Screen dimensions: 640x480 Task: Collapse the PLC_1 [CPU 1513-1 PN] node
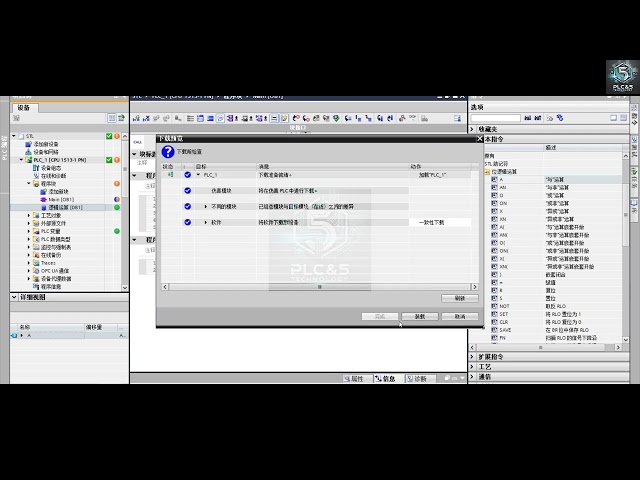click(x=22, y=160)
